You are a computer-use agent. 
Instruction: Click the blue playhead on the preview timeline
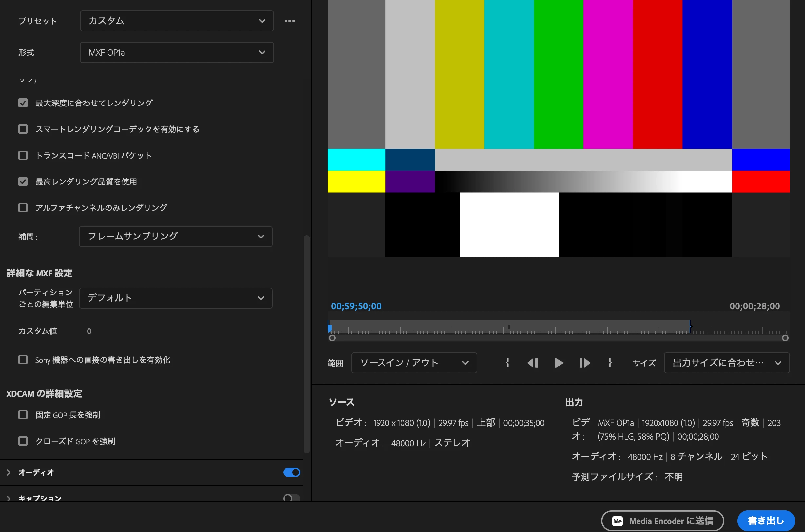click(329, 328)
